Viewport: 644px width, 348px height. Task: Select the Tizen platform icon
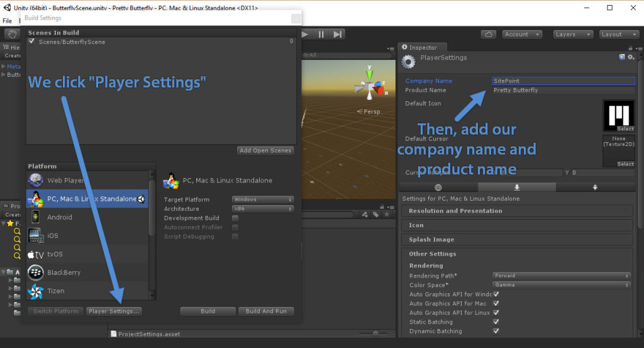point(35,291)
